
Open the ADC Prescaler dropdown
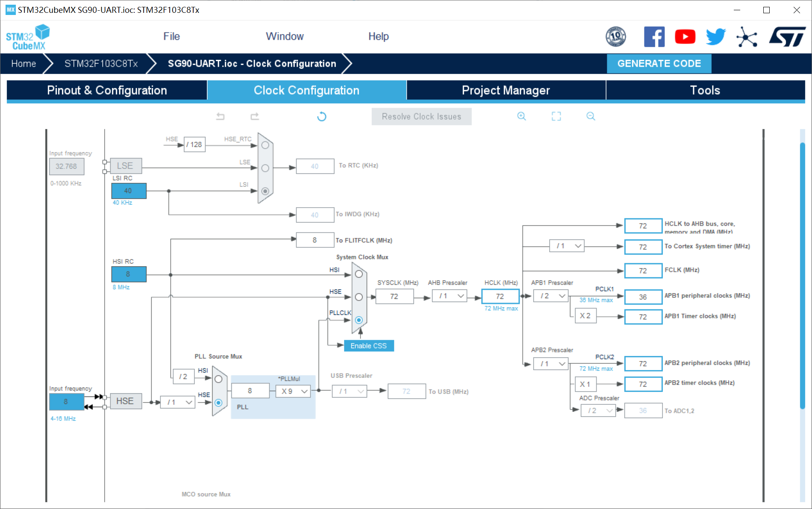point(598,411)
